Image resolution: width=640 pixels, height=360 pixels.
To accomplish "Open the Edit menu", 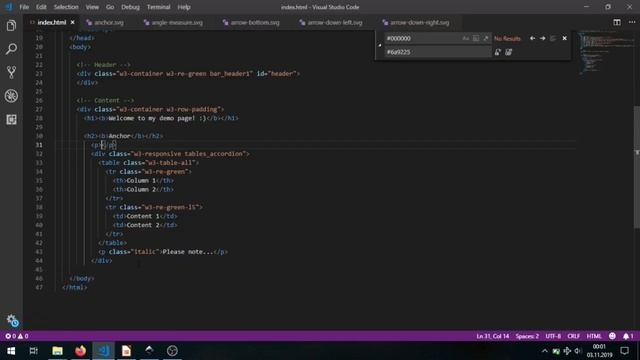I will (x=41, y=7).
